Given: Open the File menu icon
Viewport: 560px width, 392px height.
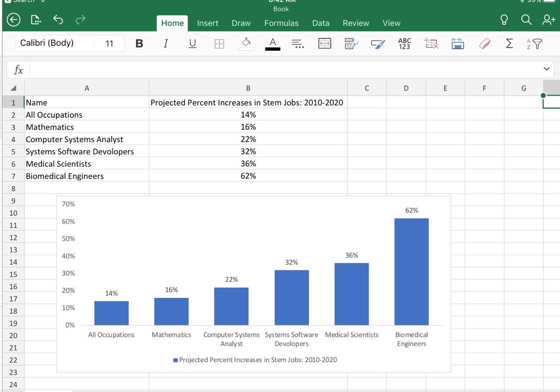Looking at the screenshot, I should [35, 20].
